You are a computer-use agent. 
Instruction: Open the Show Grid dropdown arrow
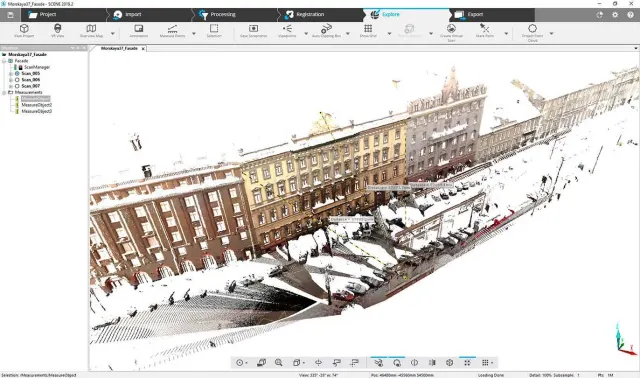click(x=389, y=33)
